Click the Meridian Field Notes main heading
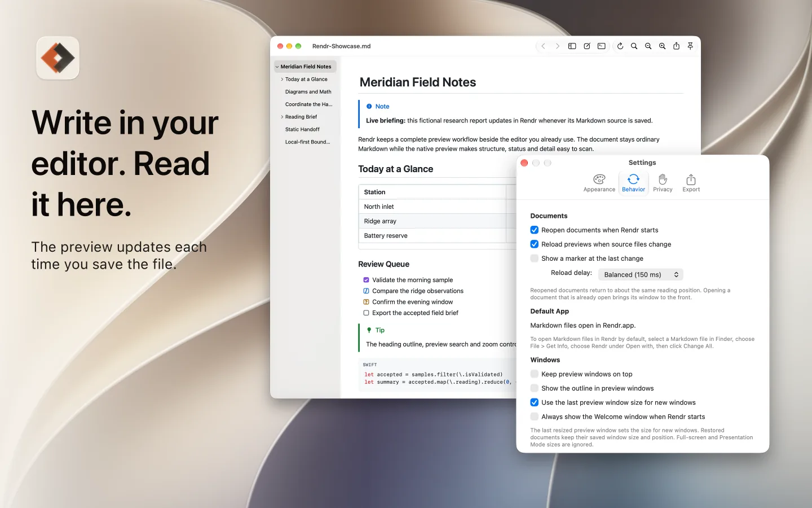The width and height of the screenshot is (812, 508). [x=417, y=82]
